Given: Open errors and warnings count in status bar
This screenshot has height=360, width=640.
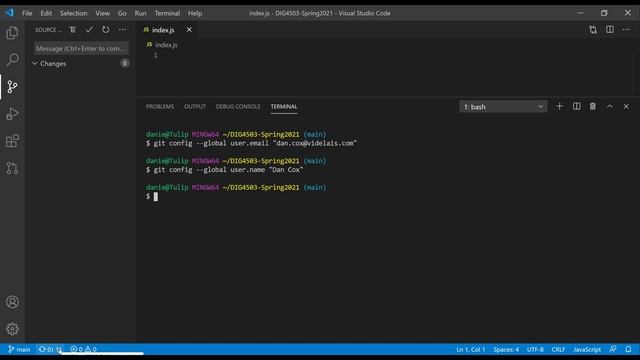Looking at the screenshot, I should coord(83,349).
